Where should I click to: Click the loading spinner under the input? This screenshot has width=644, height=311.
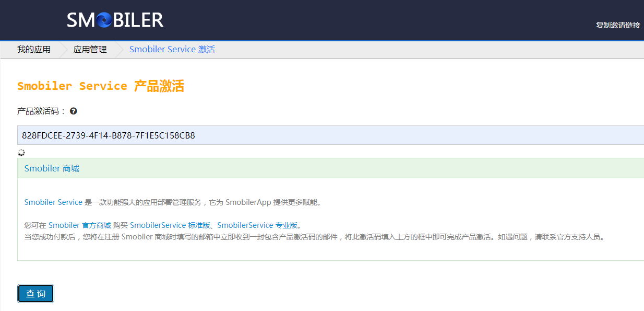pyautogui.click(x=21, y=153)
